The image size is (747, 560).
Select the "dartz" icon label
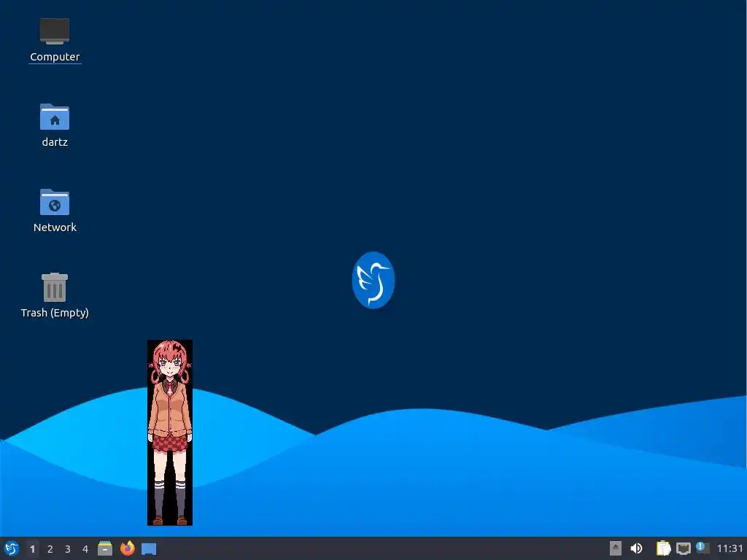[55, 142]
